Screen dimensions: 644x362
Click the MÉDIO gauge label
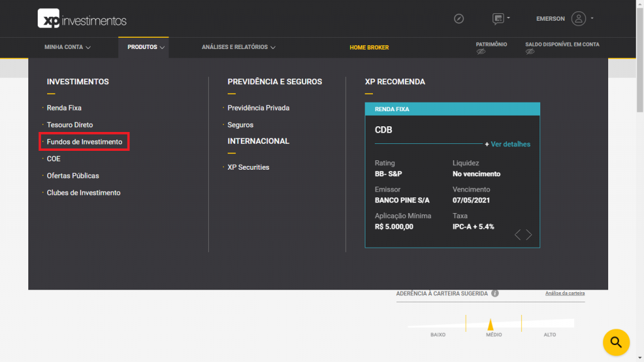[494, 334]
